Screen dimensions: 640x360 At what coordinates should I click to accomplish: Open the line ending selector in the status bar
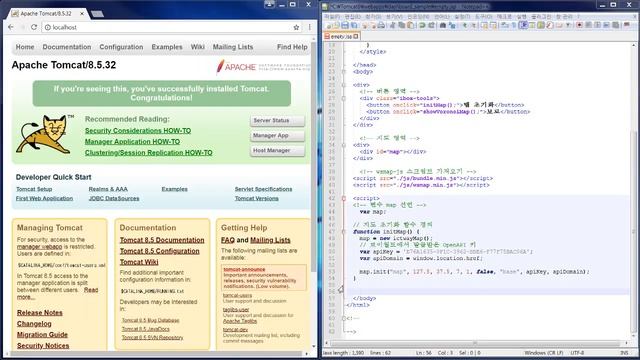[544, 353]
